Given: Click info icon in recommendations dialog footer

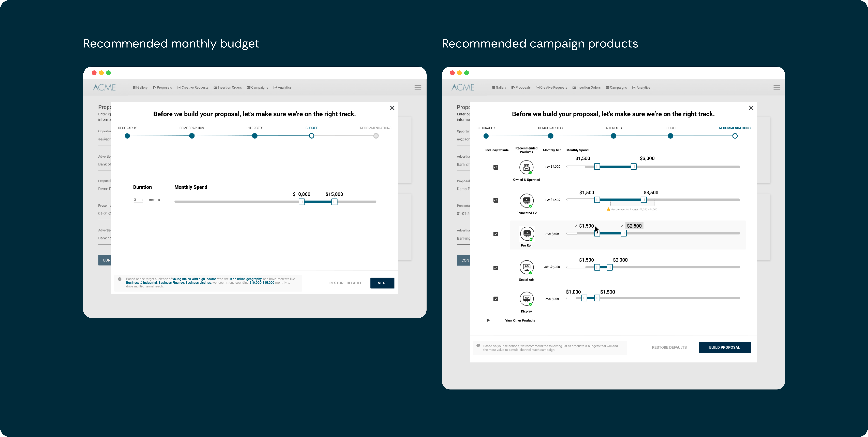Looking at the screenshot, I should [478, 346].
